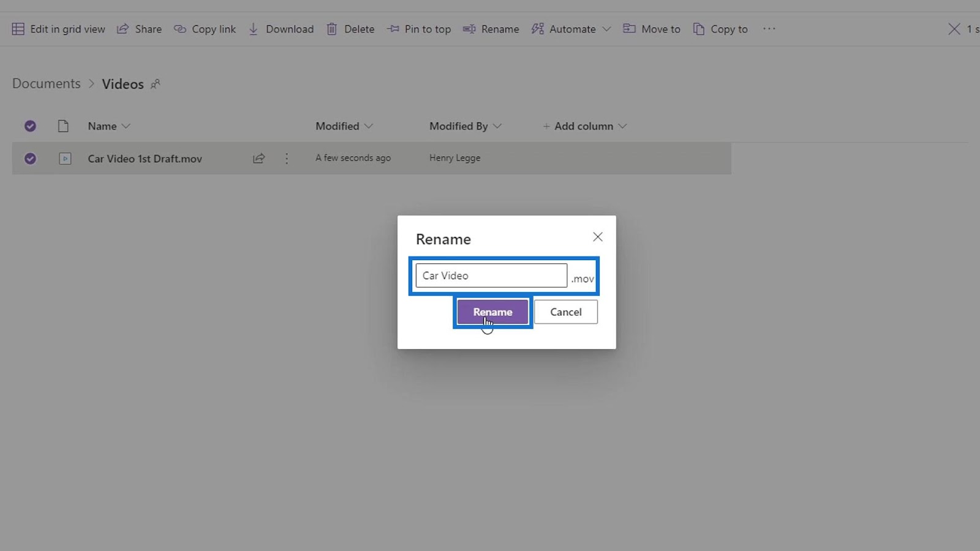Open Edit in grid view

click(x=59, y=29)
